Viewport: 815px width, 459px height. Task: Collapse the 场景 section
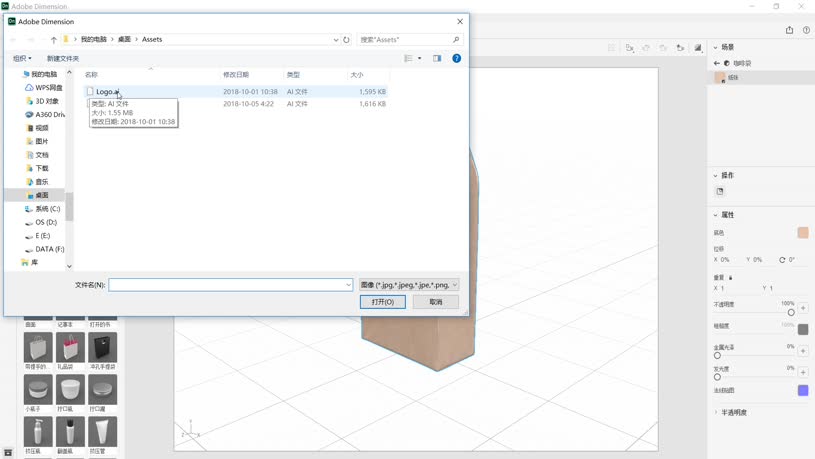[715, 47]
